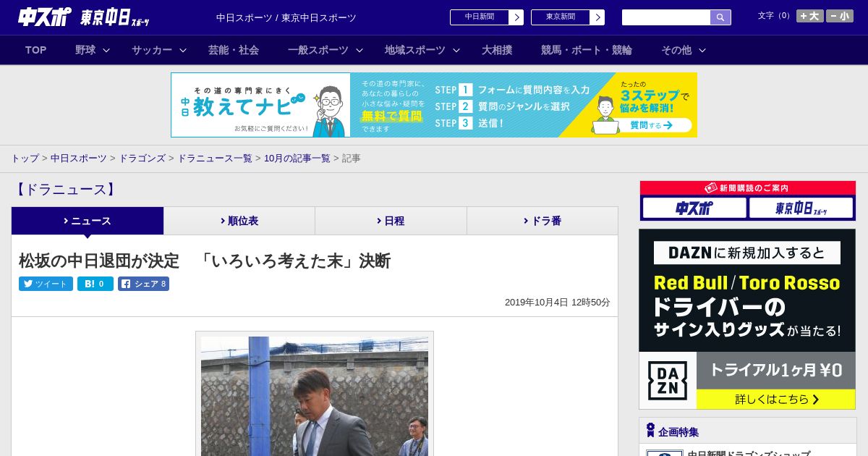Select the ニュース tab
Screen dimensions: 868x456
click(x=88, y=221)
